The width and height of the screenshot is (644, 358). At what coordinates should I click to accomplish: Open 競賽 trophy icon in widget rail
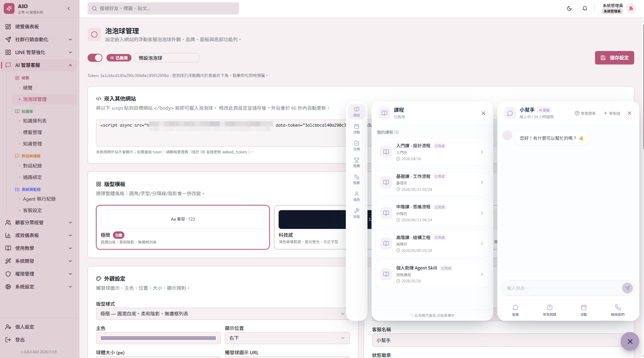357,162
